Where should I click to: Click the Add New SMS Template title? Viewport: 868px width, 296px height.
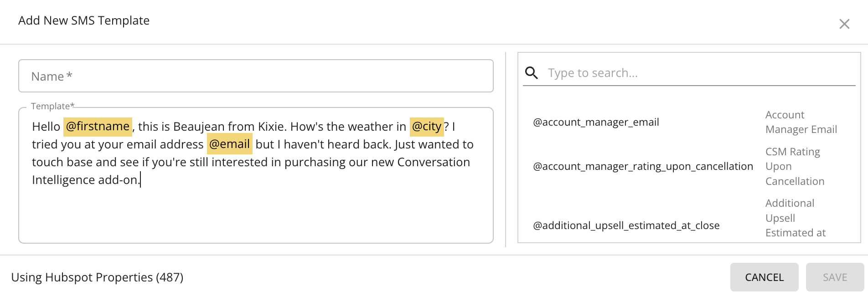pyautogui.click(x=84, y=20)
